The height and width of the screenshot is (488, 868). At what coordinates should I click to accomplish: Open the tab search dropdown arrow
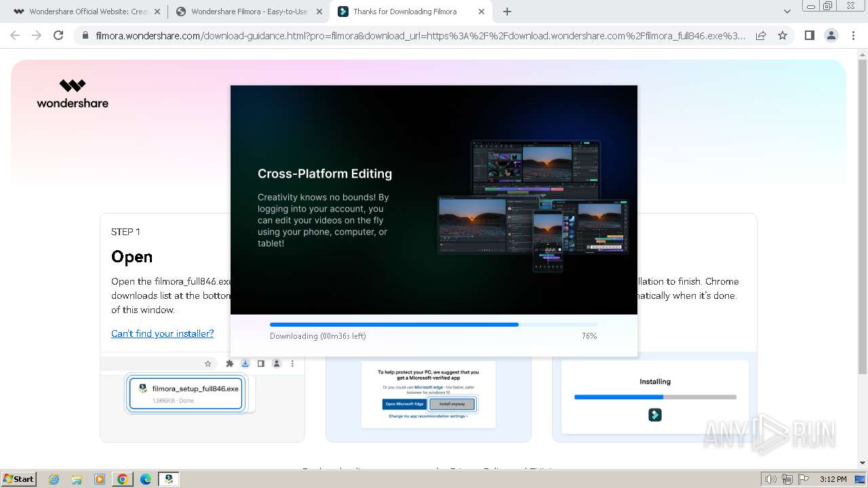point(787,12)
